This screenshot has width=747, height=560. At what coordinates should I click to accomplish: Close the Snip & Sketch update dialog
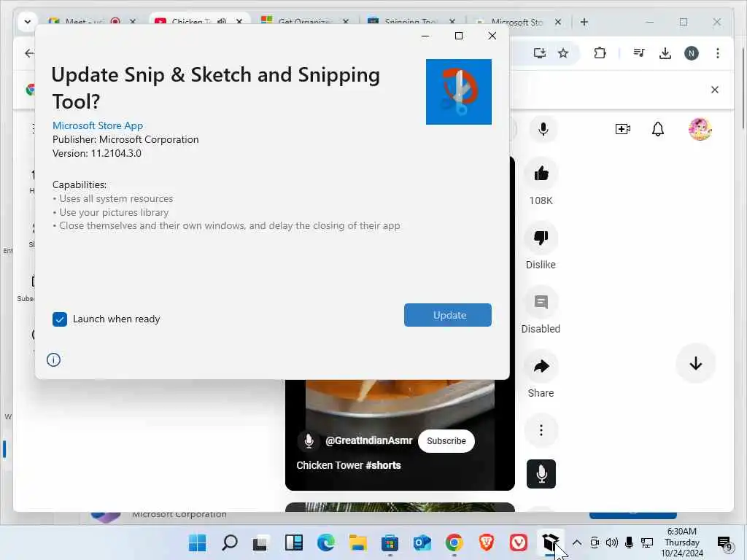click(x=492, y=36)
